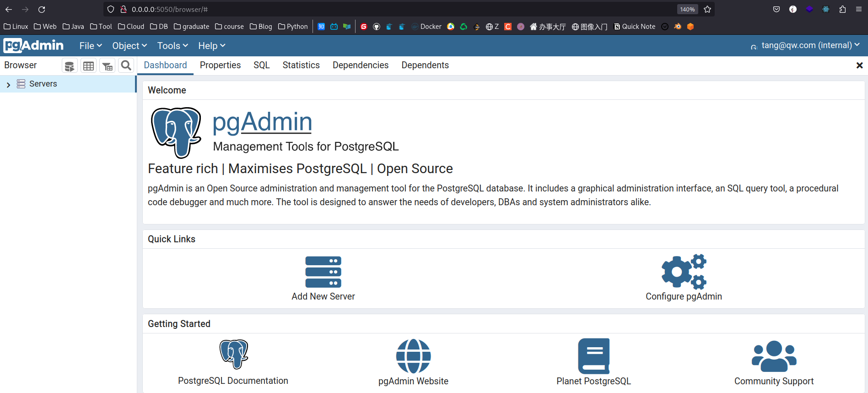Click the View Data table icon
Viewport: 868px width, 393px height.
(89, 66)
